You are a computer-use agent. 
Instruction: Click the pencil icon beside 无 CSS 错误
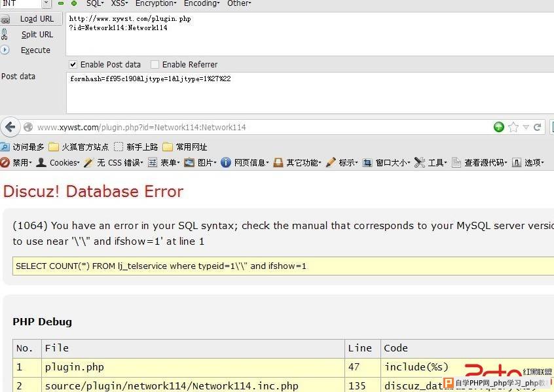88,162
